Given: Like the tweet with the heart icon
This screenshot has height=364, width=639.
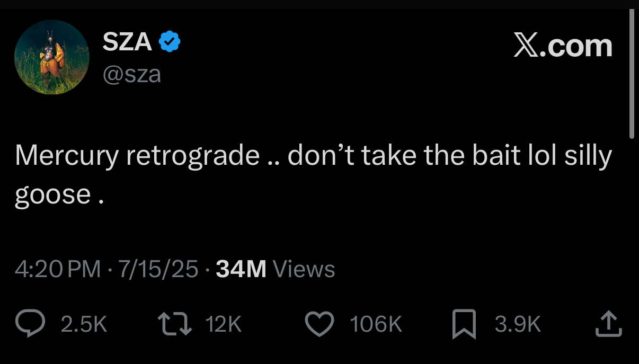Looking at the screenshot, I should (321, 324).
